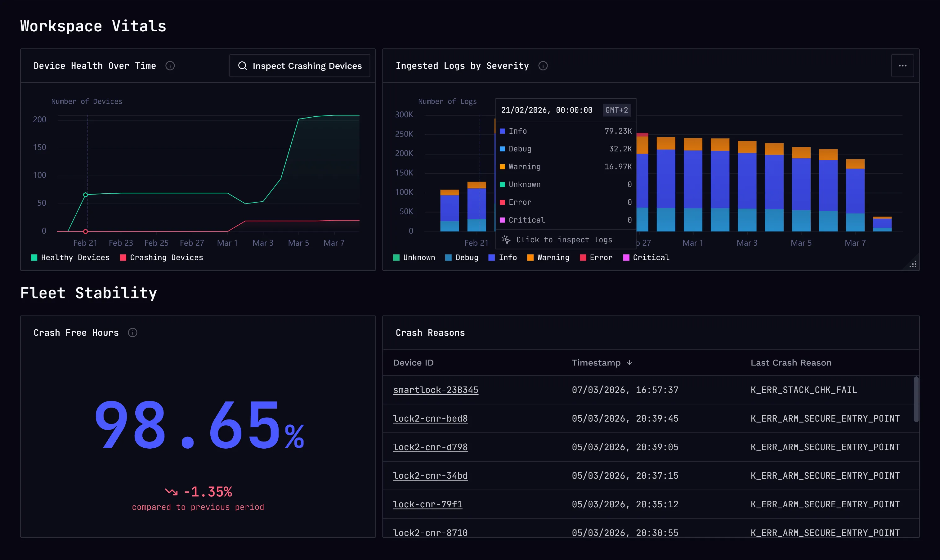Click the resize handle on the Ingested Logs panel

(913, 264)
